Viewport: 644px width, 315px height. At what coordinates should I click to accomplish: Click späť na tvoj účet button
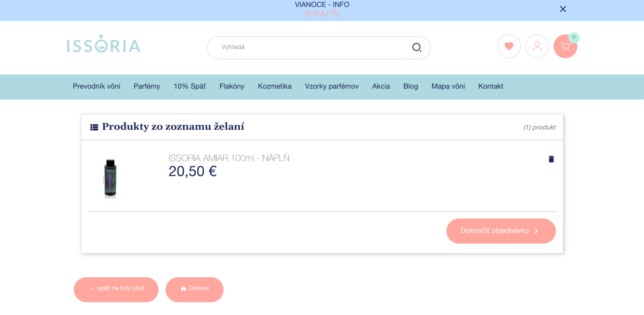116,289
